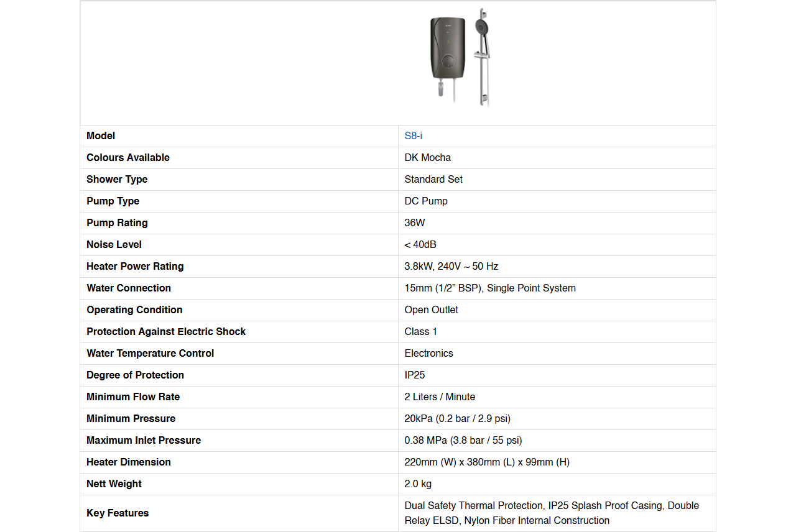This screenshot has width=796, height=532.
Task: Select the DK Mocha colour value
Action: click(427, 158)
